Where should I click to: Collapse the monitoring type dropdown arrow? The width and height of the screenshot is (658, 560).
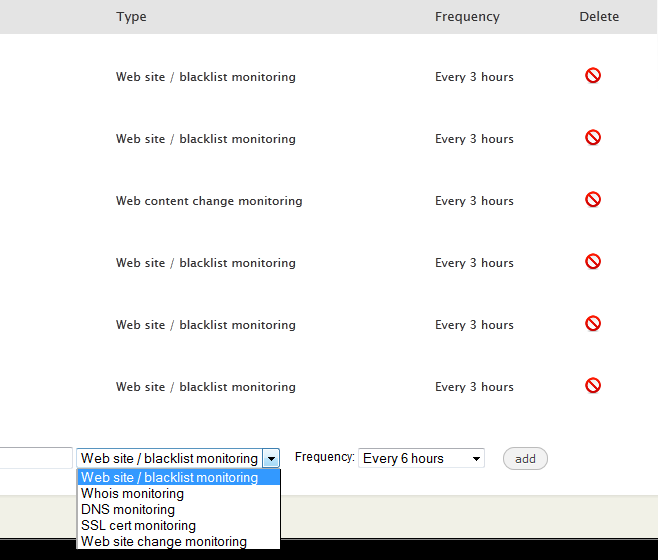coord(271,458)
